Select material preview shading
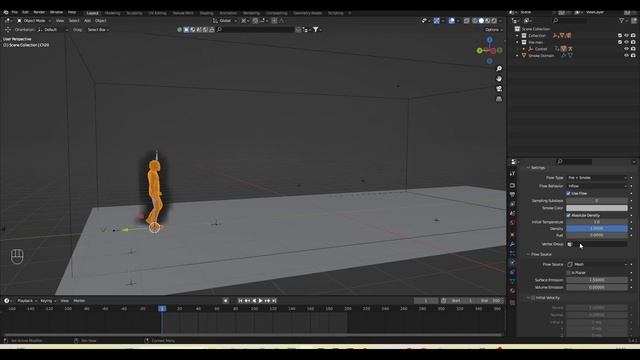This screenshot has height=360, width=640. point(488,20)
